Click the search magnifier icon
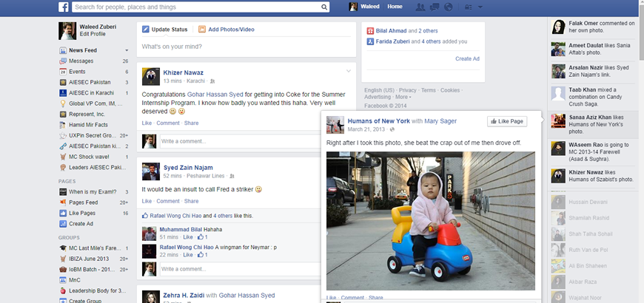644x303 pixels. click(x=324, y=7)
